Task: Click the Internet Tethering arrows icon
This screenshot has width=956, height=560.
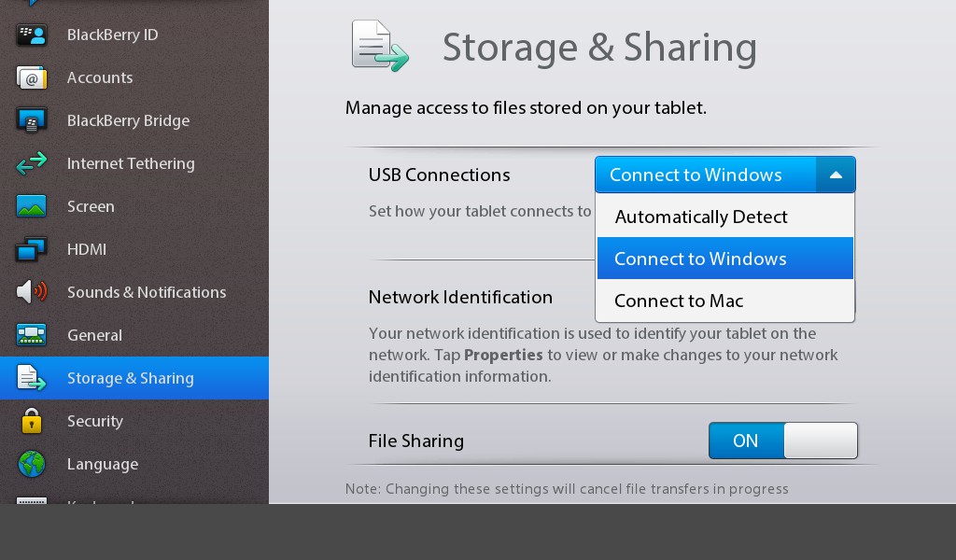Action: [31, 163]
